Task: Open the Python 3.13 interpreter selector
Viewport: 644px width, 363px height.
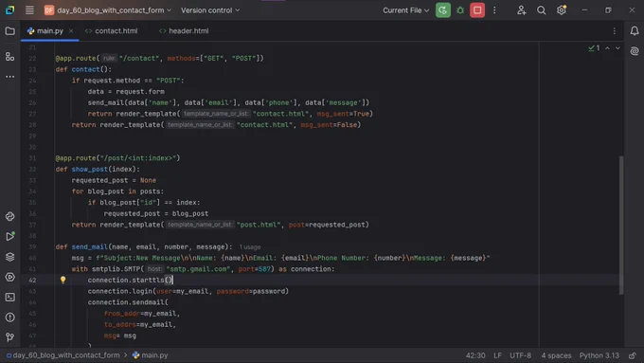Action: coord(599,355)
